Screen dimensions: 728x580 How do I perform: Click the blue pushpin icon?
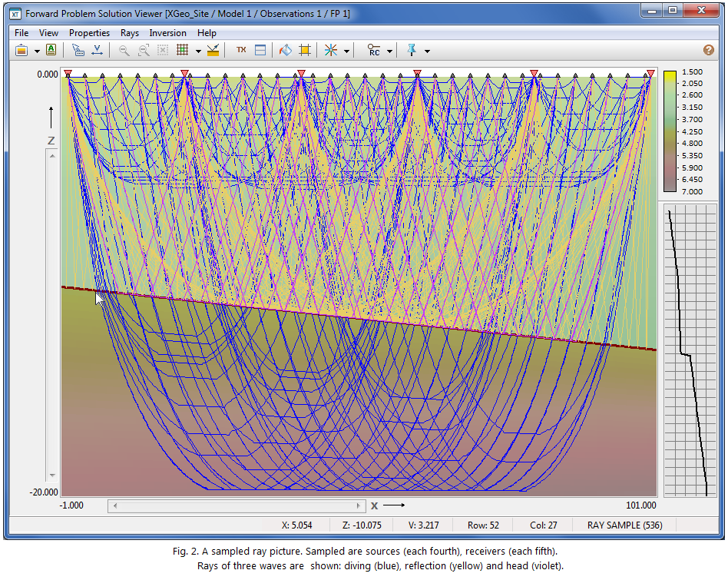tap(412, 50)
